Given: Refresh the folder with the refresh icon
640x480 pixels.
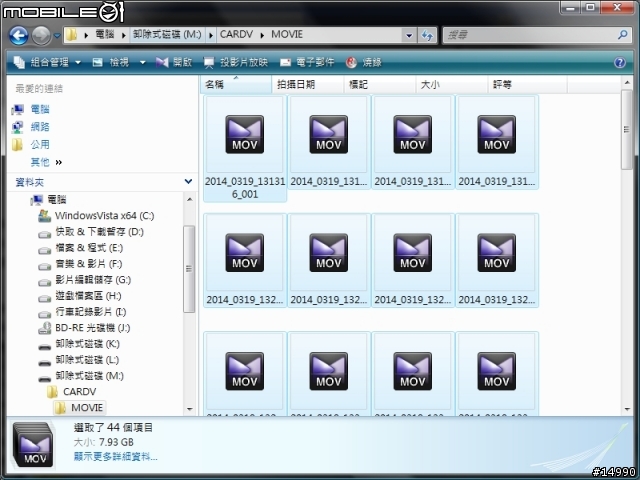Looking at the screenshot, I should [x=427, y=36].
